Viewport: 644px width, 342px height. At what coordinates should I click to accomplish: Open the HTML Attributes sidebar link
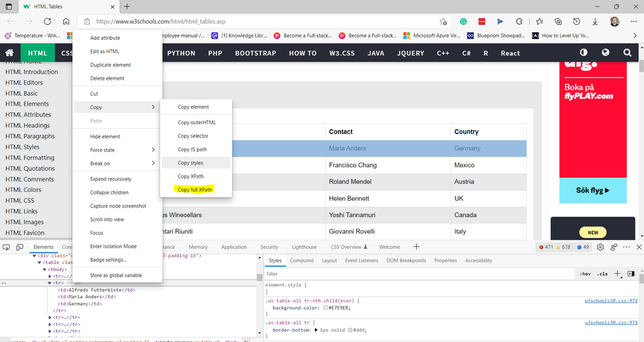point(28,115)
